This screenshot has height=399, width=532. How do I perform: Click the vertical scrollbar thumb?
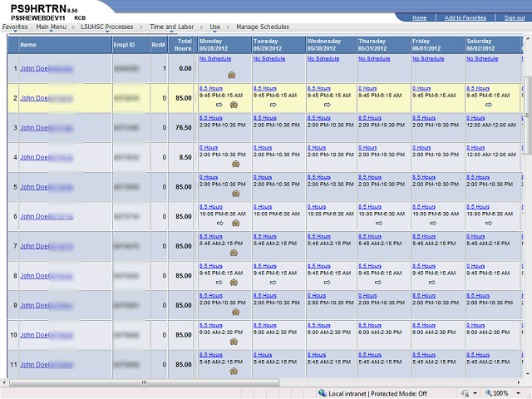(528, 115)
